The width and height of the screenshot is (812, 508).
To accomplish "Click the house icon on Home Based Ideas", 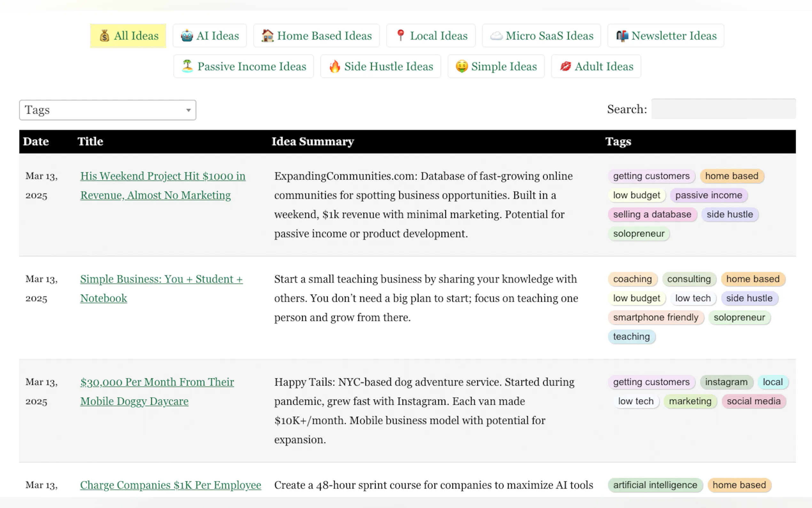I will [267, 36].
